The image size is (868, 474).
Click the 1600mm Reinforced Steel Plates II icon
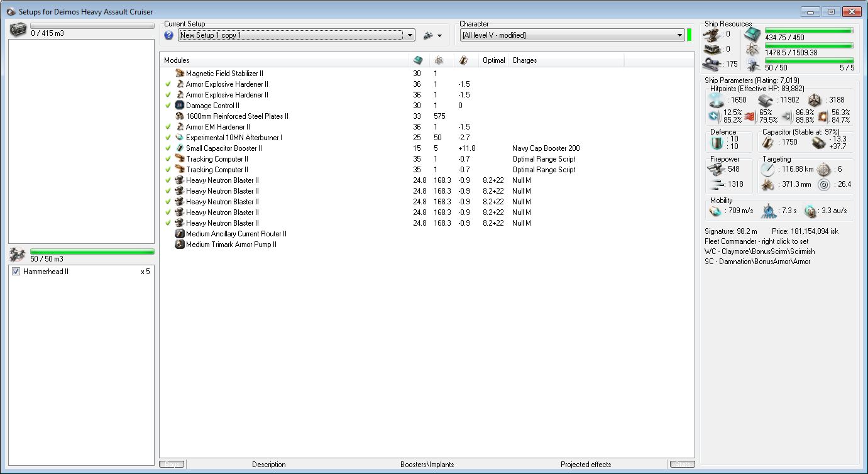click(179, 116)
